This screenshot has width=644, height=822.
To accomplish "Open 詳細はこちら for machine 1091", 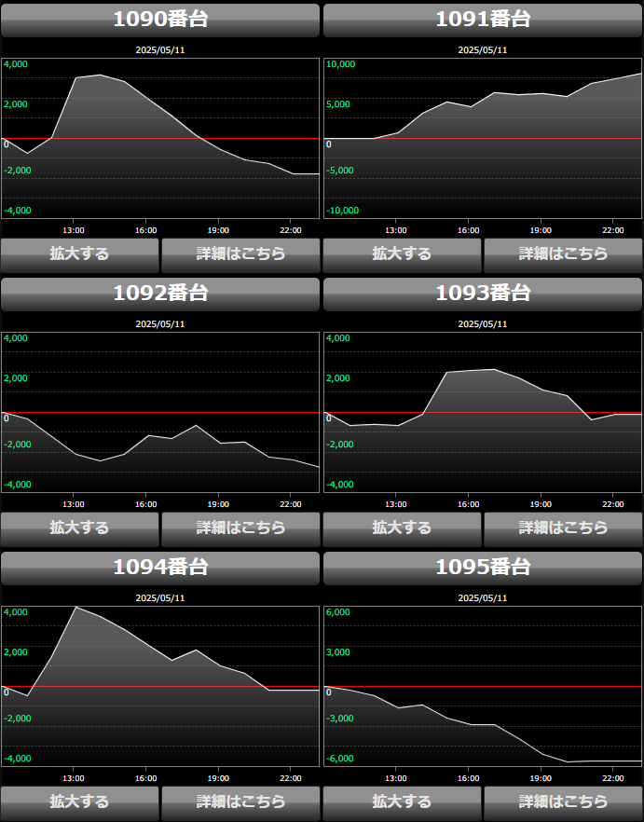I will pyautogui.click(x=563, y=255).
